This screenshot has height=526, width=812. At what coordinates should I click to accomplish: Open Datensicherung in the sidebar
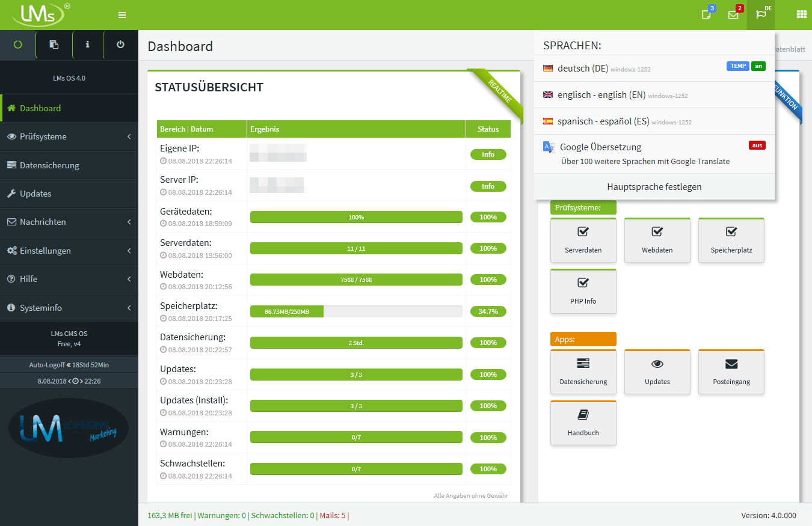point(69,165)
